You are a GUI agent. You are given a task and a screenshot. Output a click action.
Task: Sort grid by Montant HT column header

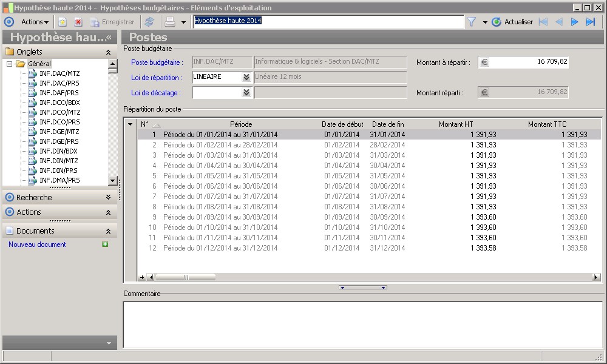[x=456, y=124]
